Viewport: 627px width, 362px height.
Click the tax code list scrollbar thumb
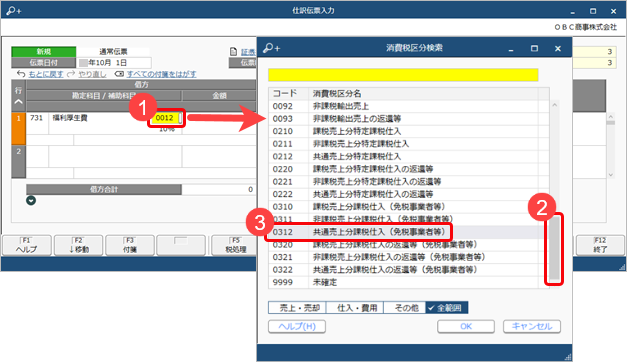554,248
